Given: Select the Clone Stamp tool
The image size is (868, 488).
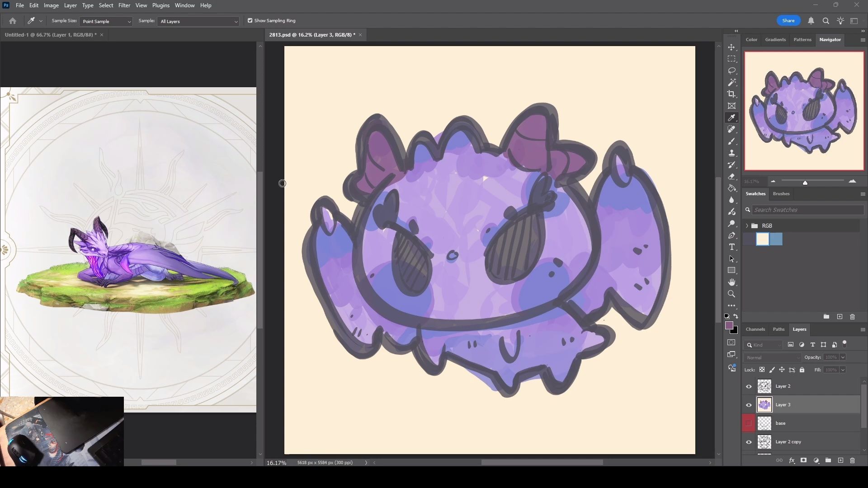Looking at the screenshot, I should click(731, 153).
